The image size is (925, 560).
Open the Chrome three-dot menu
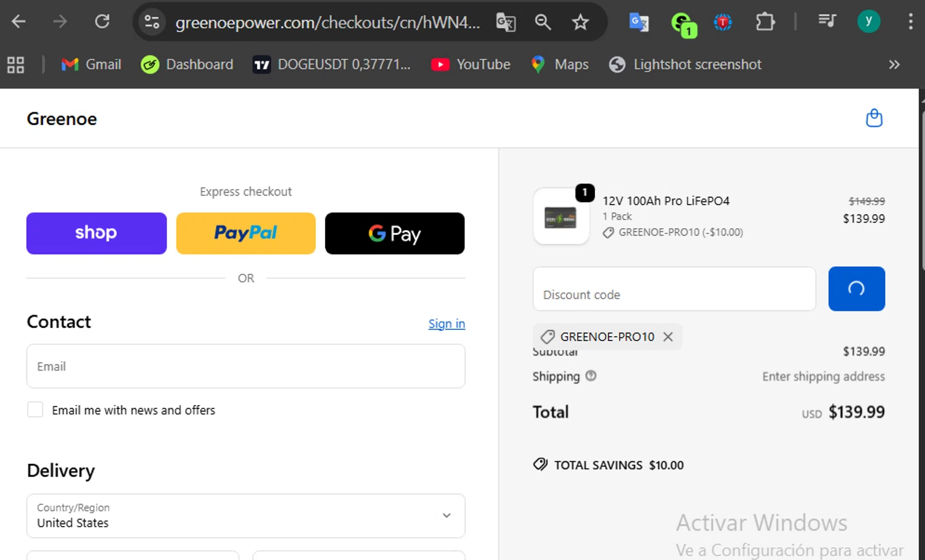910,22
